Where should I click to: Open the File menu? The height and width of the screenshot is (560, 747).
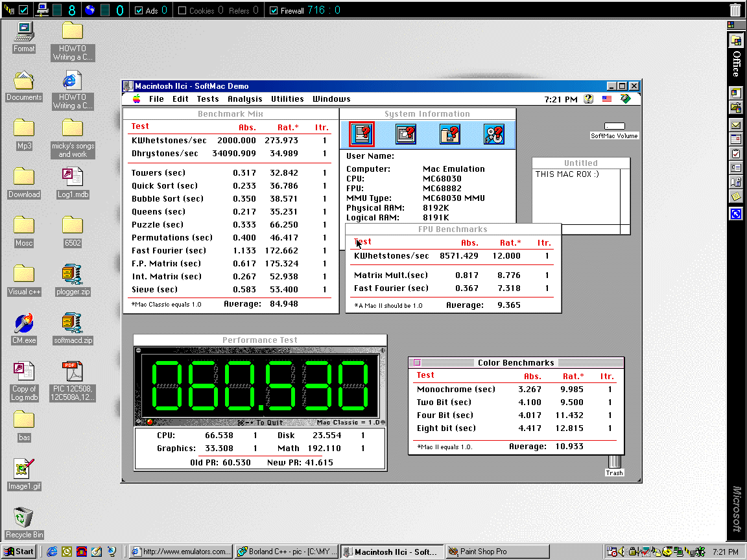coord(156,99)
